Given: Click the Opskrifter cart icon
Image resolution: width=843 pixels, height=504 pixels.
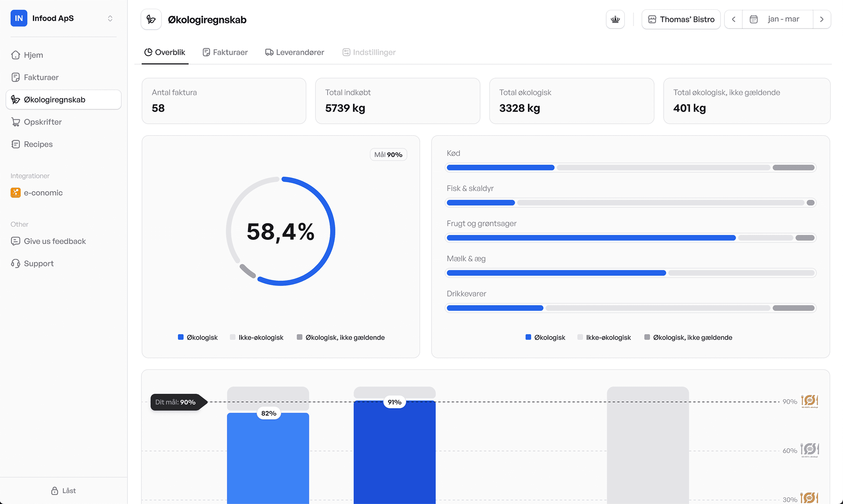Looking at the screenshot, I should point(16,122).
